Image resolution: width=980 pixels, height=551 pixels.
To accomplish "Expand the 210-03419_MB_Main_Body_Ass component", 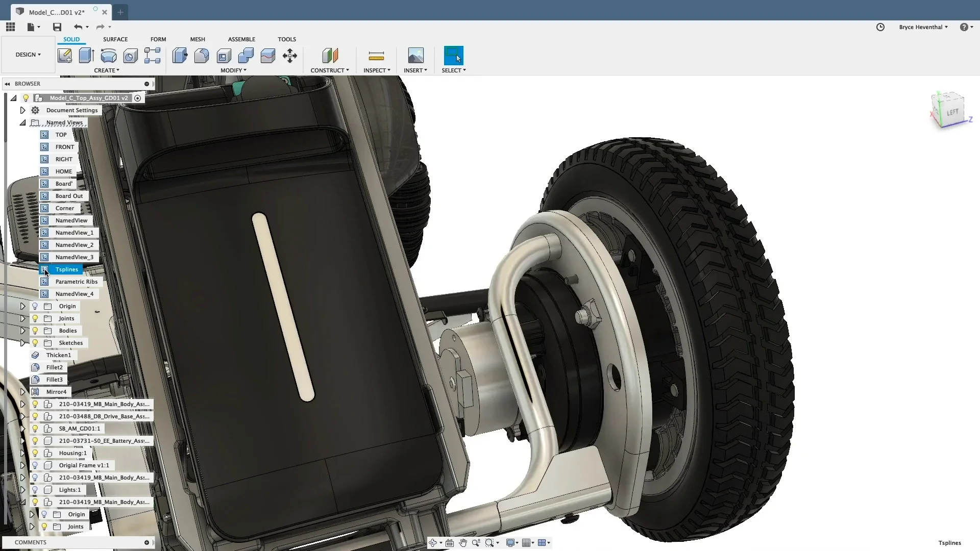I will point(23,404).
